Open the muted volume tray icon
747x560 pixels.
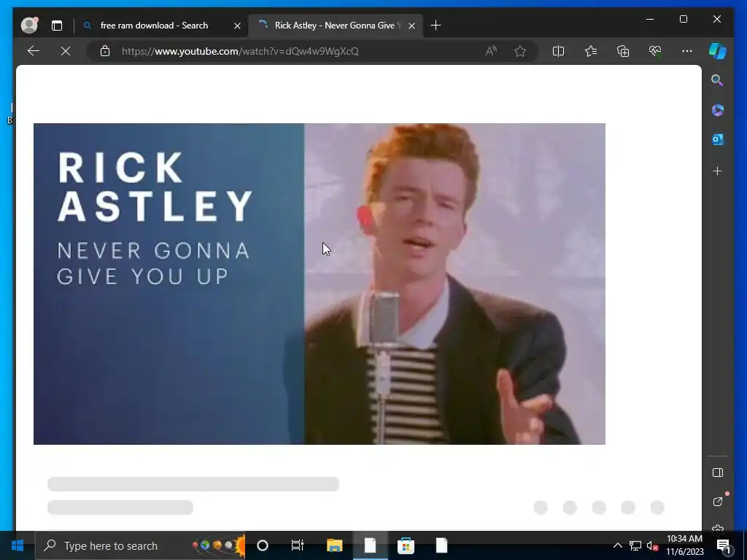pyautogui.click(x=653, y=545)
